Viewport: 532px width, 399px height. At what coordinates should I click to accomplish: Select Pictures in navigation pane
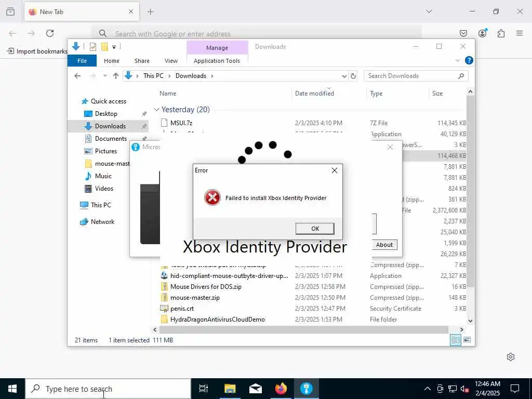point(105,151)
